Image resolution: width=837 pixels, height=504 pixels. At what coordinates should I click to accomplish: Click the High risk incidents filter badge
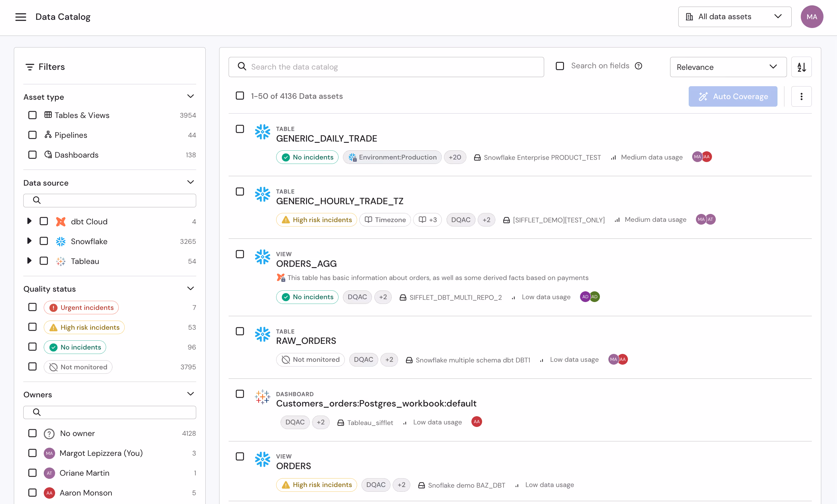click(84, 327)
